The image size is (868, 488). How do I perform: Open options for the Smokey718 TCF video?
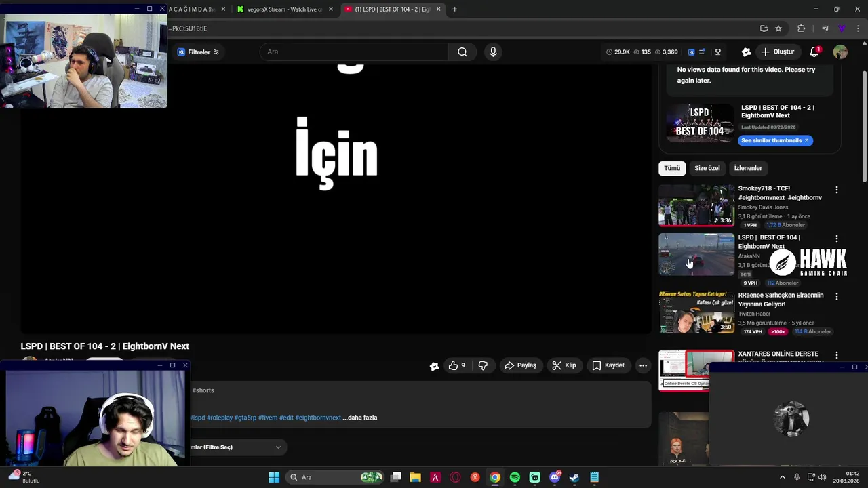coord(836,190)
